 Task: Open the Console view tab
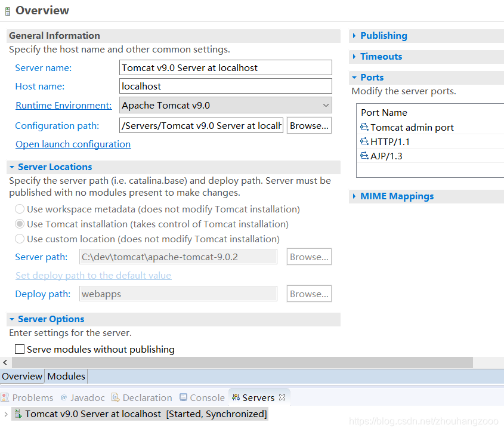point(202,397)
